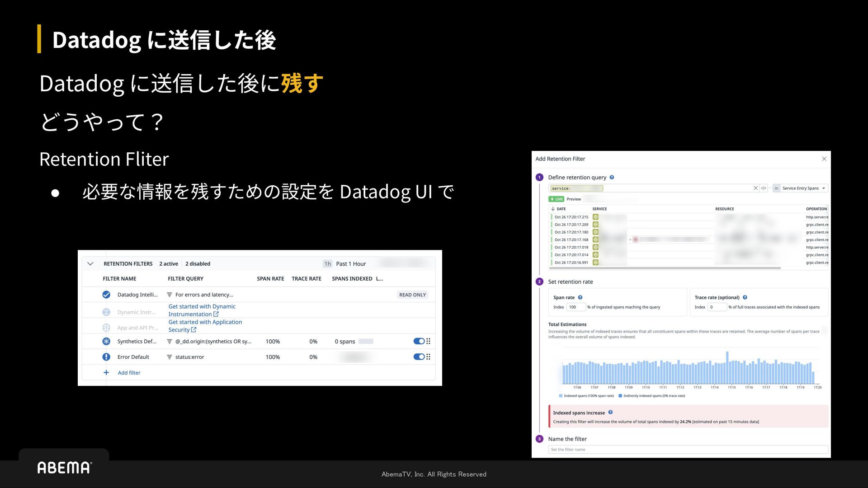Click the Span rate help icon
Image resolution: width=868 pixels, height=488 pixels.
580,297
